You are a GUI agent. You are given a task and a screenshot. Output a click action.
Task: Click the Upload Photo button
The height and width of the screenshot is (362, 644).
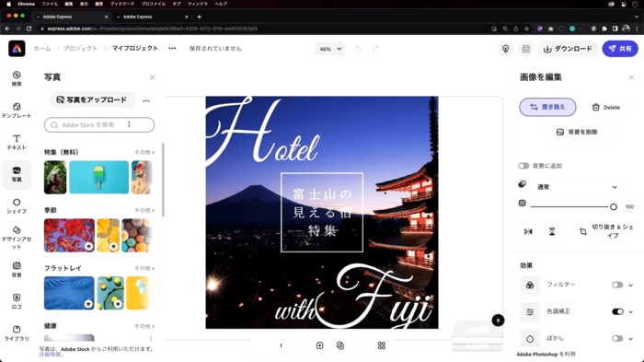(92, 100)
